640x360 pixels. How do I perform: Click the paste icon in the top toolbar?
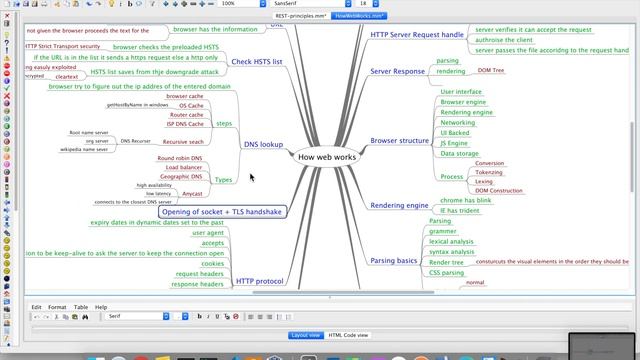[x=76, y=4]
